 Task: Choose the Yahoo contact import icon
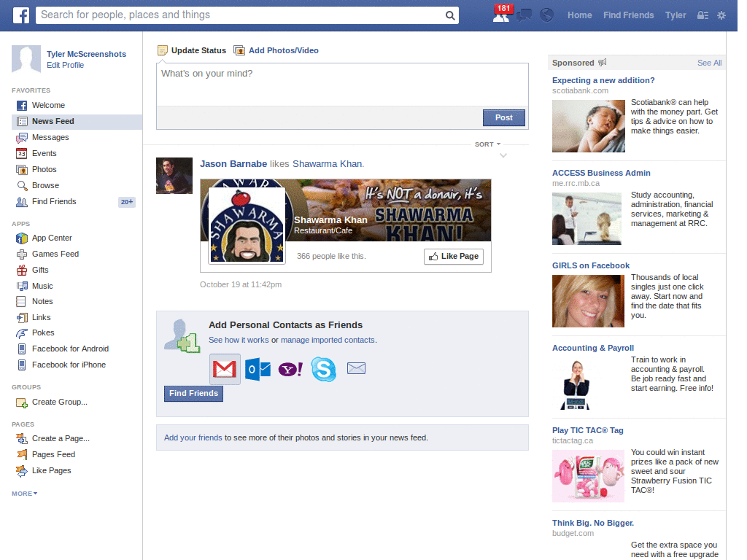pyautogui.click(x=290, y=369)
